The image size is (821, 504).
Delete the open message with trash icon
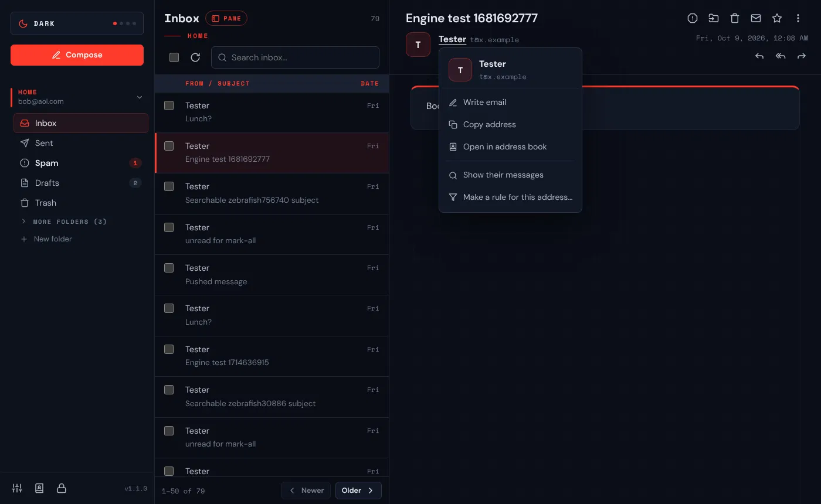click(x=735, y=18)
